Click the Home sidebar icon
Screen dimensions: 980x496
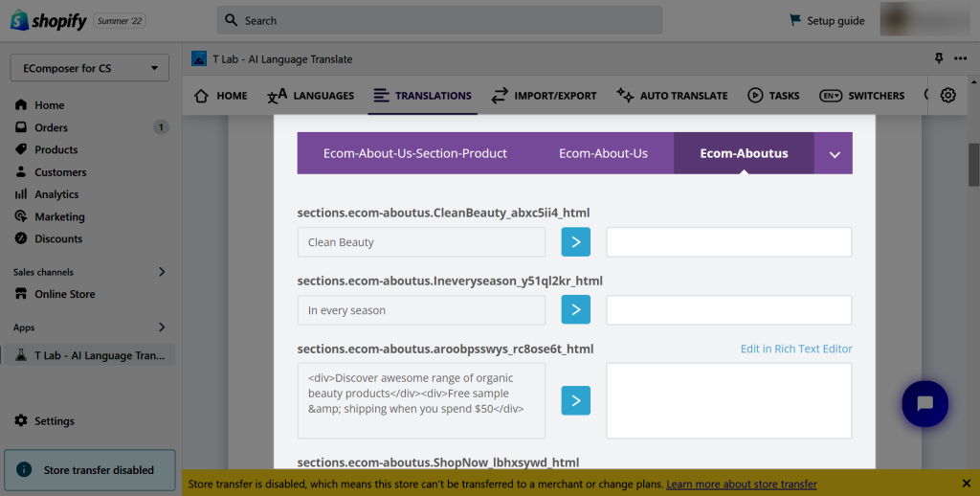(21, 104)
